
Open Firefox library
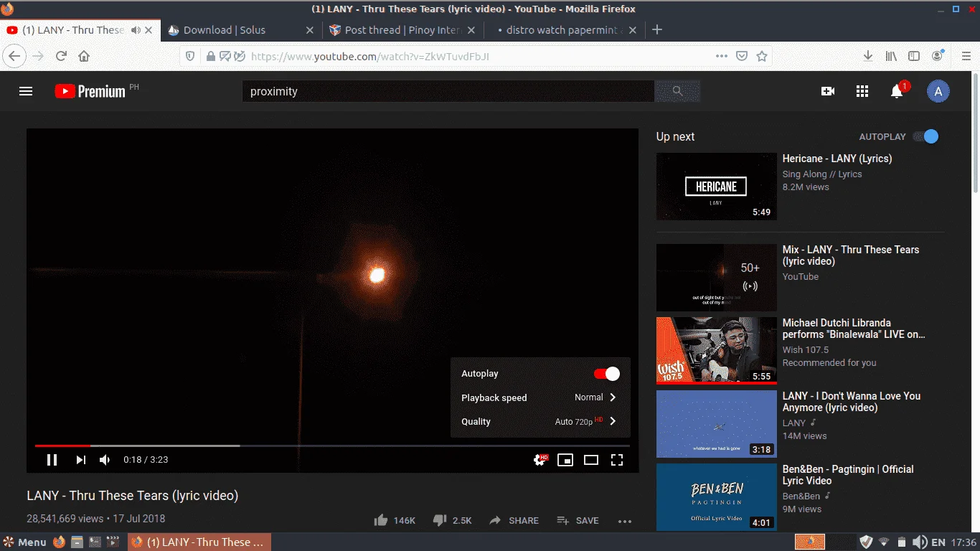coord(891,56)
